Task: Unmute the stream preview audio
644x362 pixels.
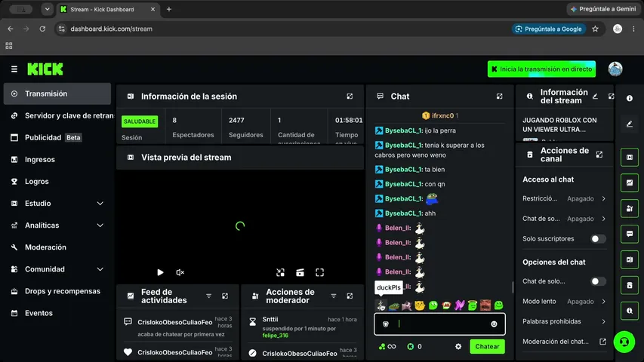Action: point(180,272)
